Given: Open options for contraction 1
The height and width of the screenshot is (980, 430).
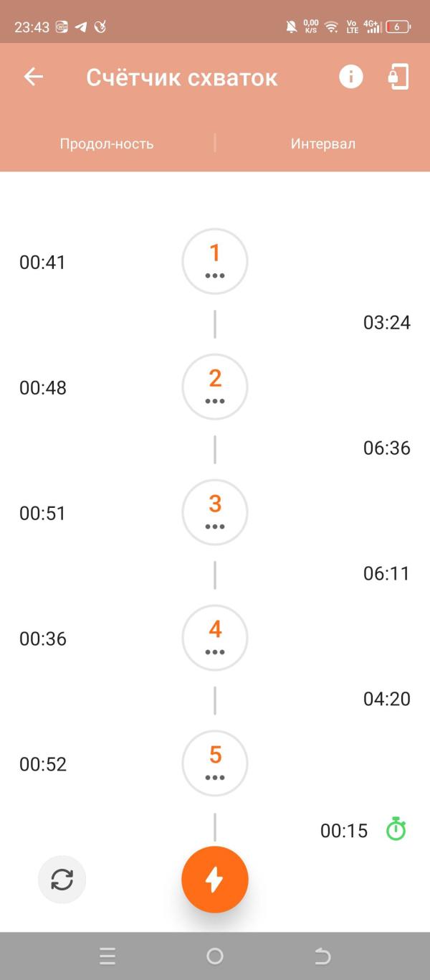Looking at the screenshot, I should pos(215,262).
